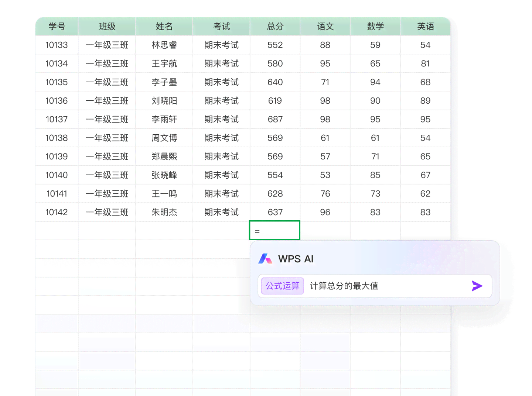
Task: Select student ID cell 10140
Action: click(57, 175)
